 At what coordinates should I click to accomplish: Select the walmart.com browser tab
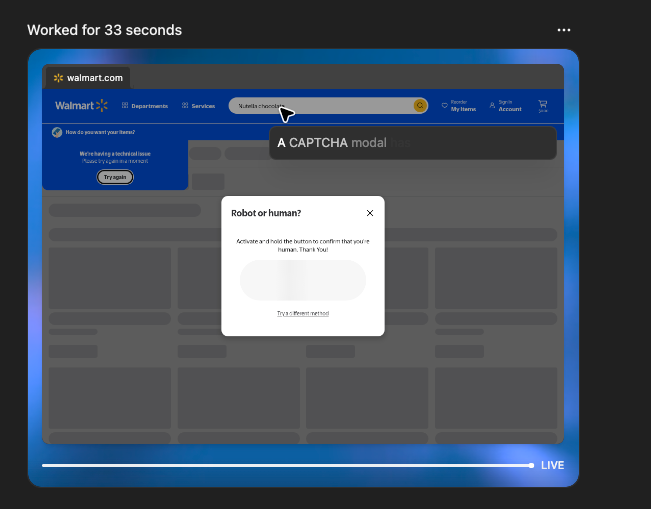click(88, 78)
